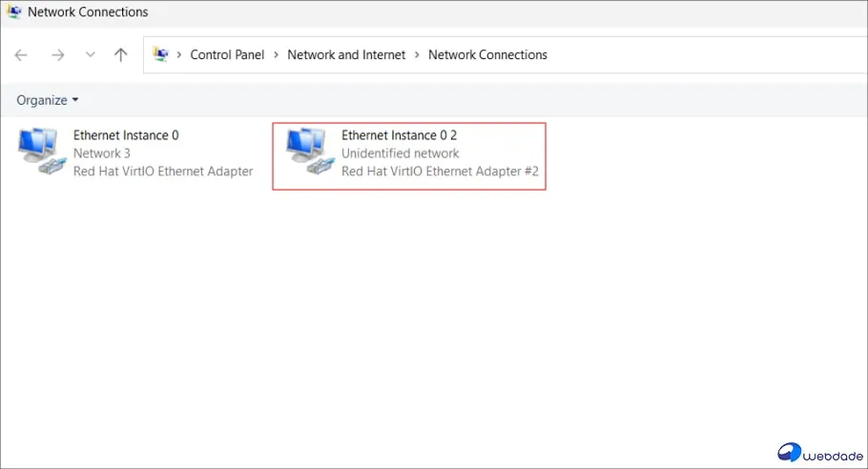This screenshot has height=469, width=868.
Task: Click the network icon in address bar
Action: point(160,54)
